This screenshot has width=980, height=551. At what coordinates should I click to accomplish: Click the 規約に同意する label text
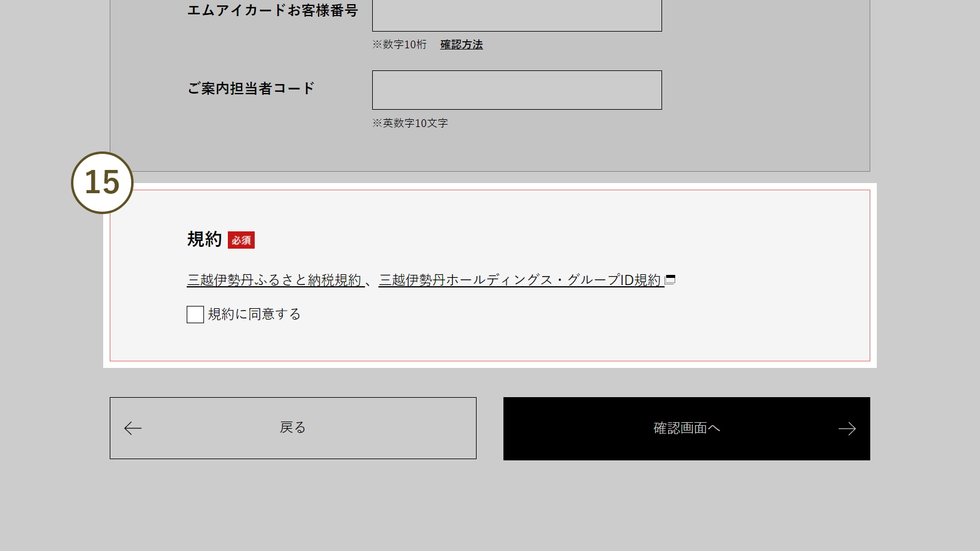click(x=254, y=314)
